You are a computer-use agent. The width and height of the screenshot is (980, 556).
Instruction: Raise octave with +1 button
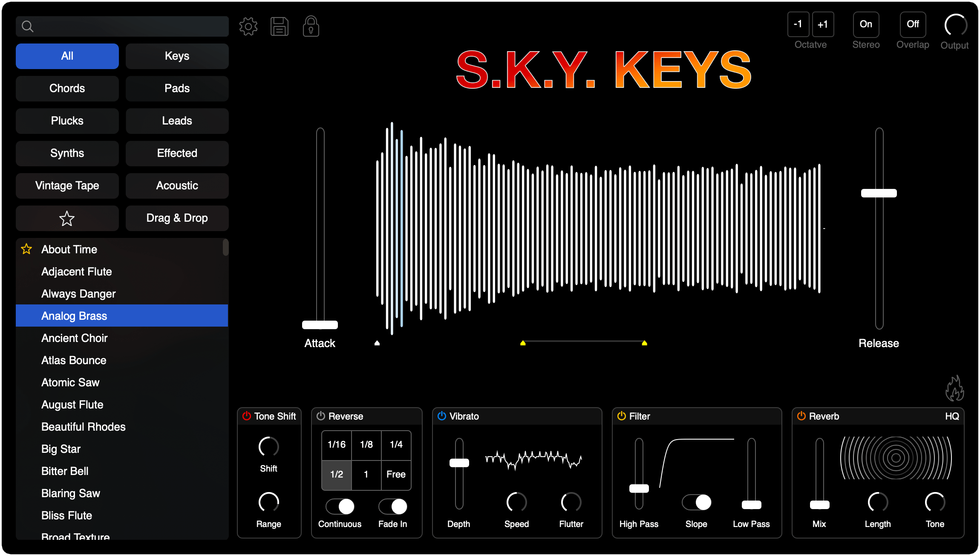click(822, 24)
